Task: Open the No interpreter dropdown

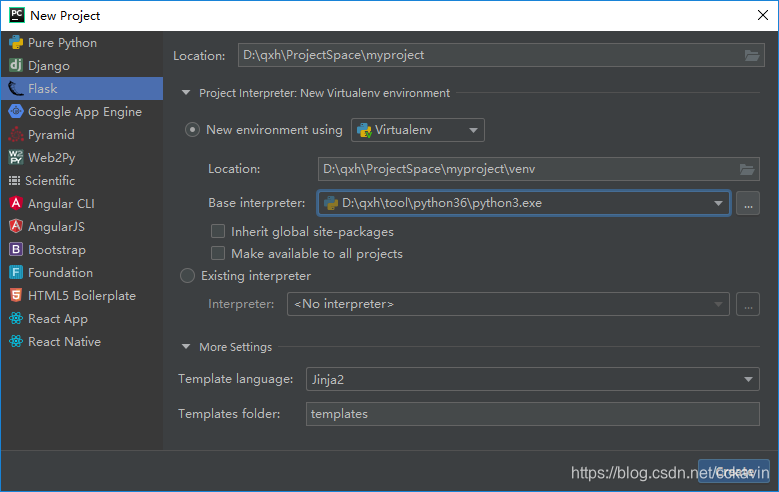Action: pyautogui.click(x=508, y=304)
